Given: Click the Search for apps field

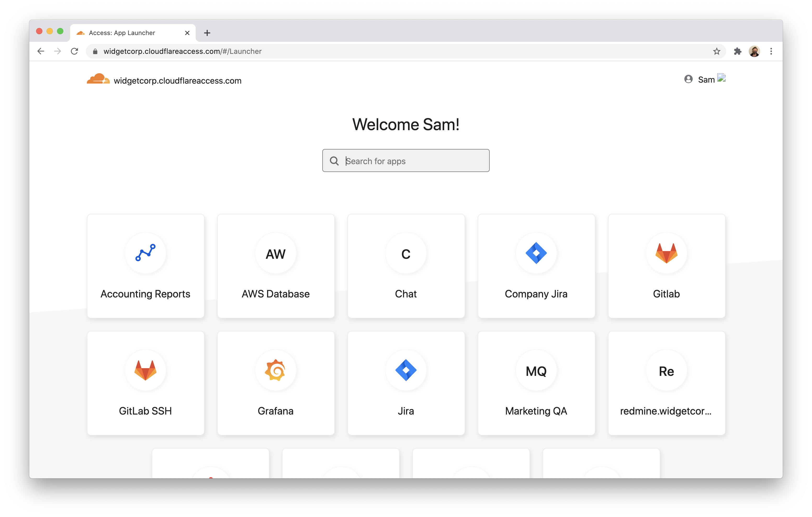Looking at the screenshot, I should pyautogui.click(x=406, y=161).
